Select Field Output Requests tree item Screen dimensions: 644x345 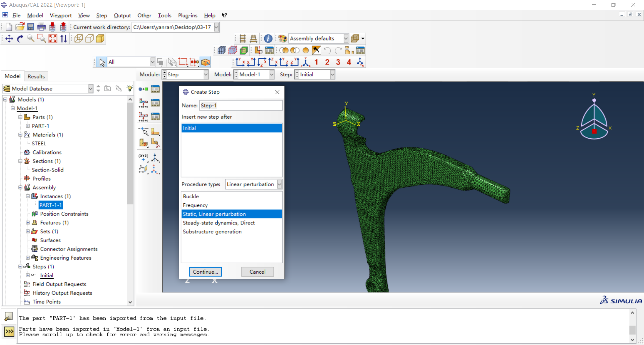pyautogui.click(x=59, y=284)
